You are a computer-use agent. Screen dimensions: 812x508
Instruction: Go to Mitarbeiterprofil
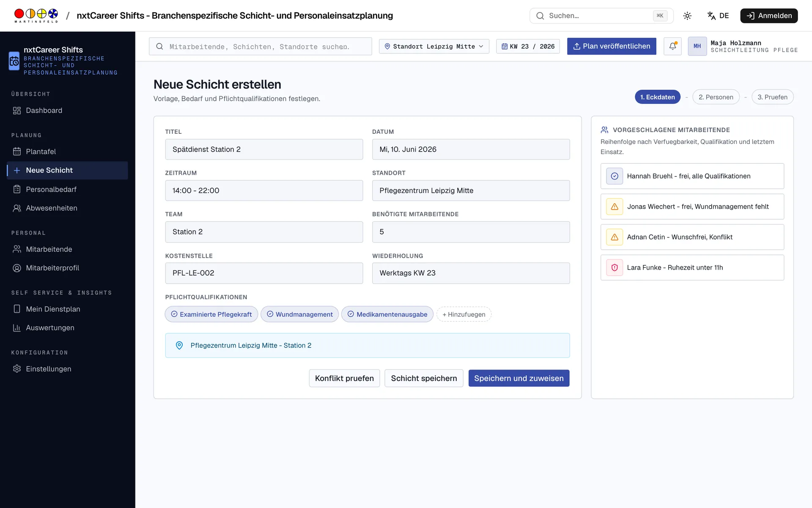pyautogui.click(x=67, y=268)
